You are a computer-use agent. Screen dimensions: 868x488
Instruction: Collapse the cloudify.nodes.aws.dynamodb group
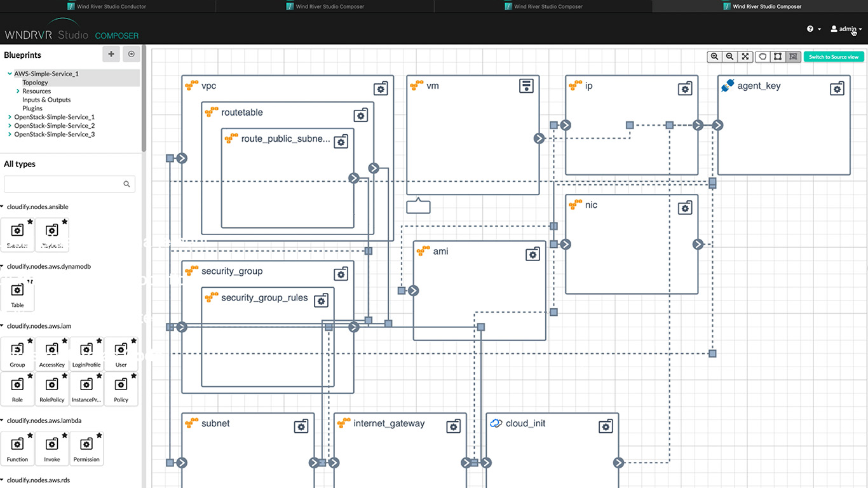tap(2, 266)
